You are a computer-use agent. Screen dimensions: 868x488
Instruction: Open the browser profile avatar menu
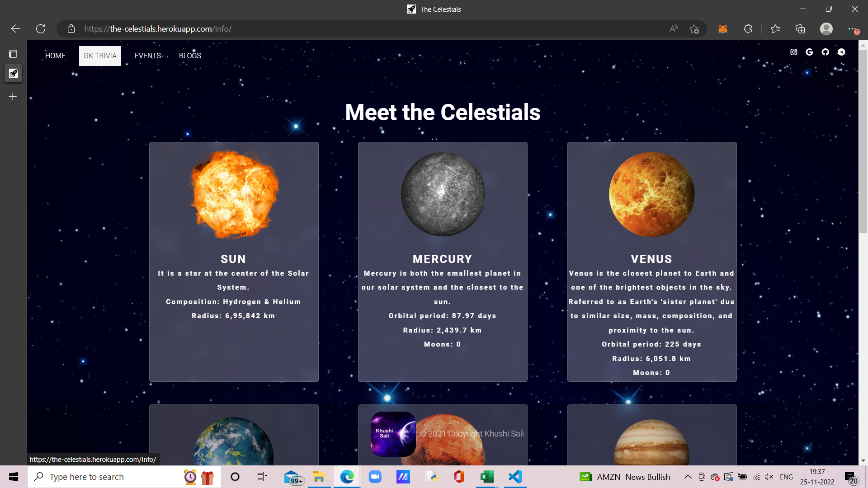point(826,29)
